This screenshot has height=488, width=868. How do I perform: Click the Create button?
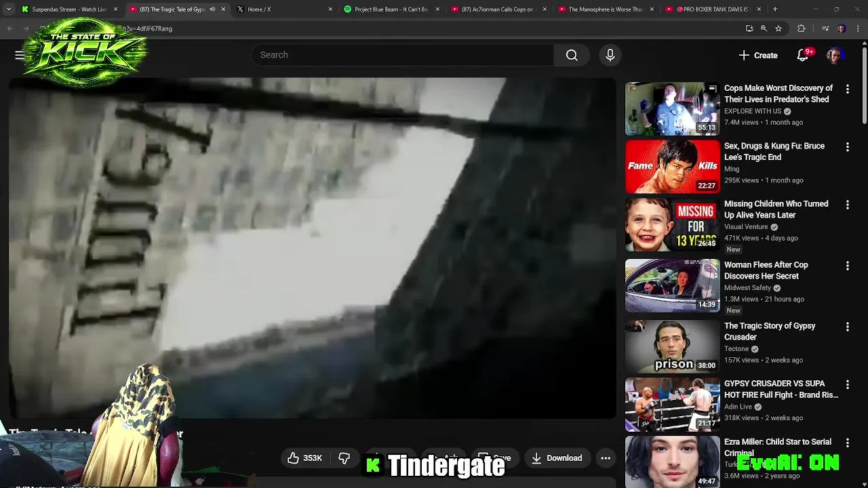(x=758, y=56)
